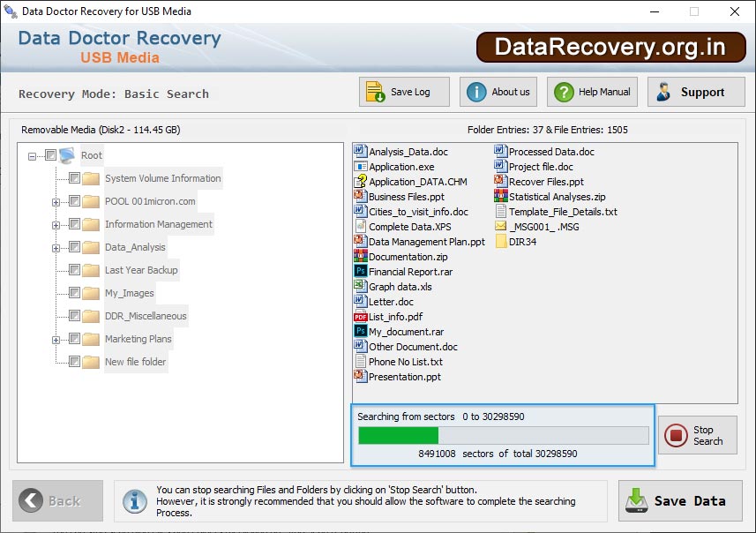Expand the Data_Analysis folder
The height and width of the screenshot is (533, 756).
pos(56,248)
